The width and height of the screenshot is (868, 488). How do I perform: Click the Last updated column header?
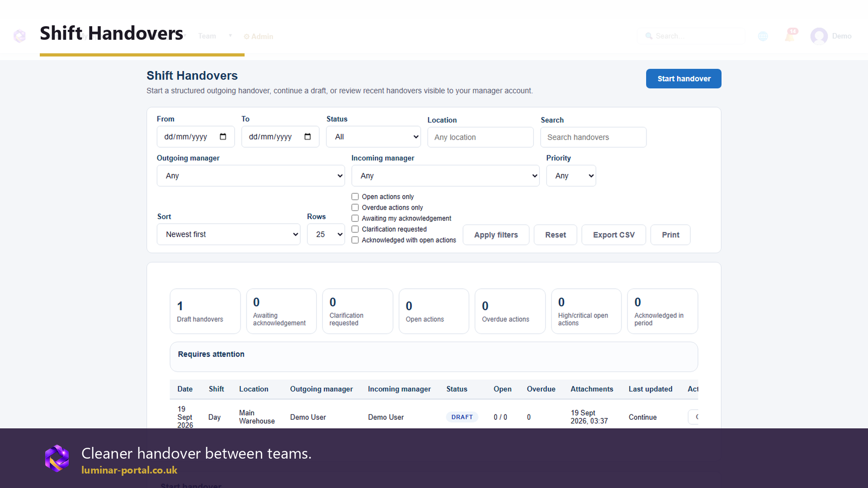pyautogui.click(x=651, y=389)
